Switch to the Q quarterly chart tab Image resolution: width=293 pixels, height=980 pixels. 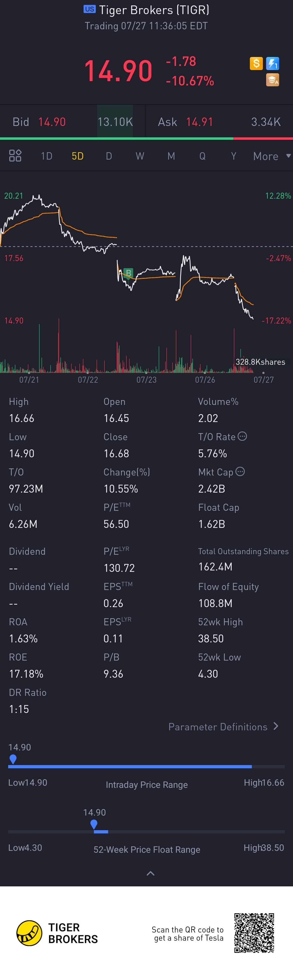point(202,156)
